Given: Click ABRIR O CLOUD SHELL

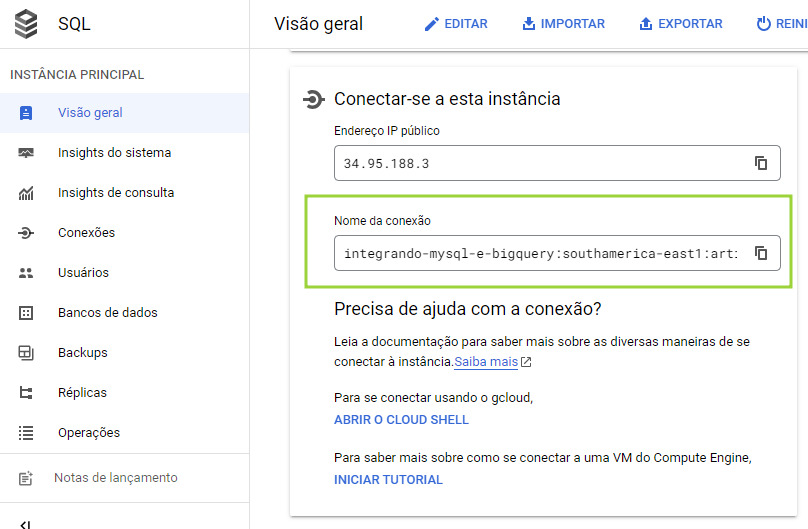Looking at the screenshot, I should [x=401, y=420].
